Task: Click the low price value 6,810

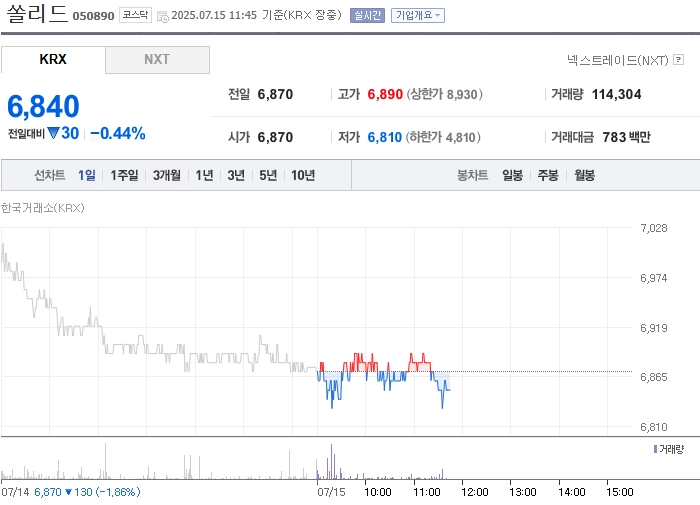Action: pos(384,137)
